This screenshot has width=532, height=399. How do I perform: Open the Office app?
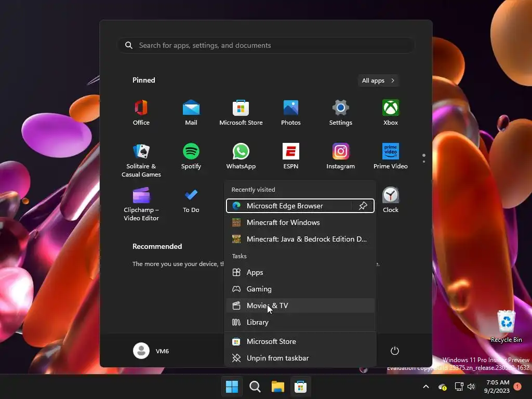(141, 113)
